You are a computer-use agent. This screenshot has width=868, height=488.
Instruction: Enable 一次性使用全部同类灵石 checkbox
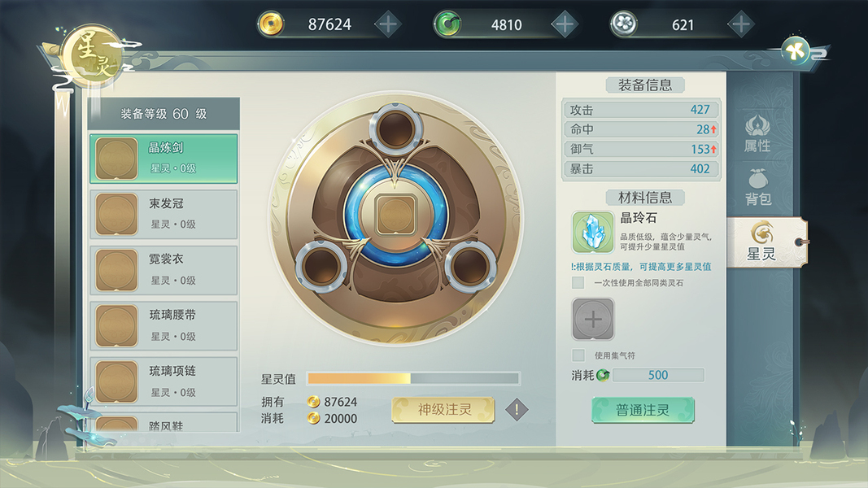click(x=578, y=283)
